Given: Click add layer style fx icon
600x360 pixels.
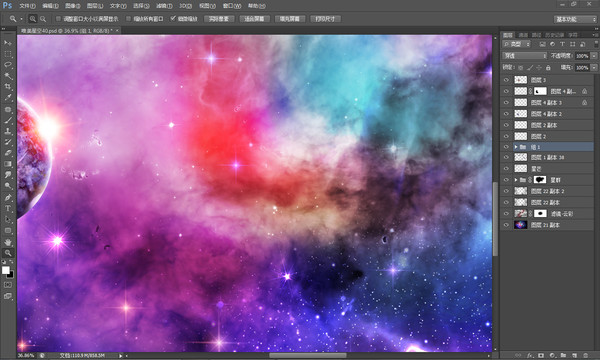Looking at the screenshot, I should (530, 355).
